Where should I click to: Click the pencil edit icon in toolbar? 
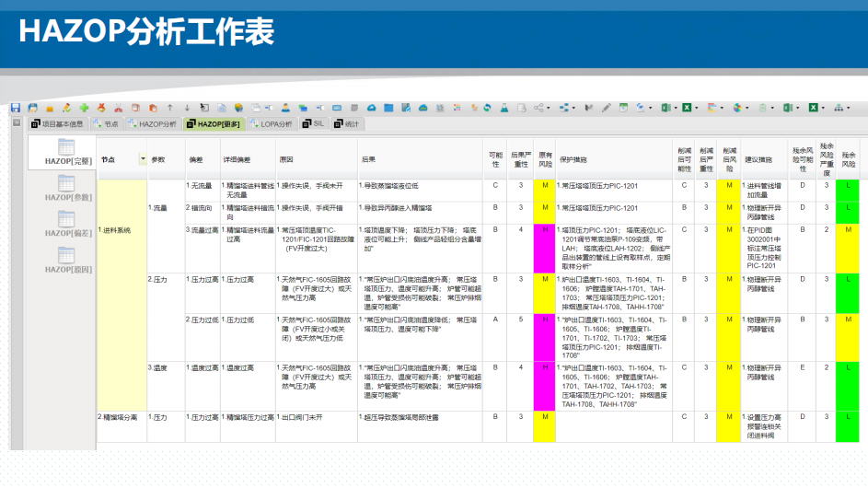click(606, 108)
